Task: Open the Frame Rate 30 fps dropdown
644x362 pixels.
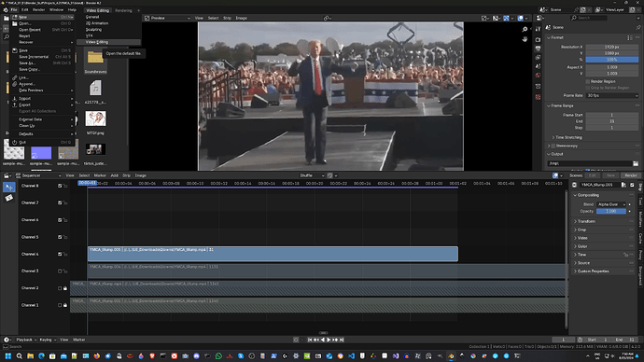Action: [612, 95]
